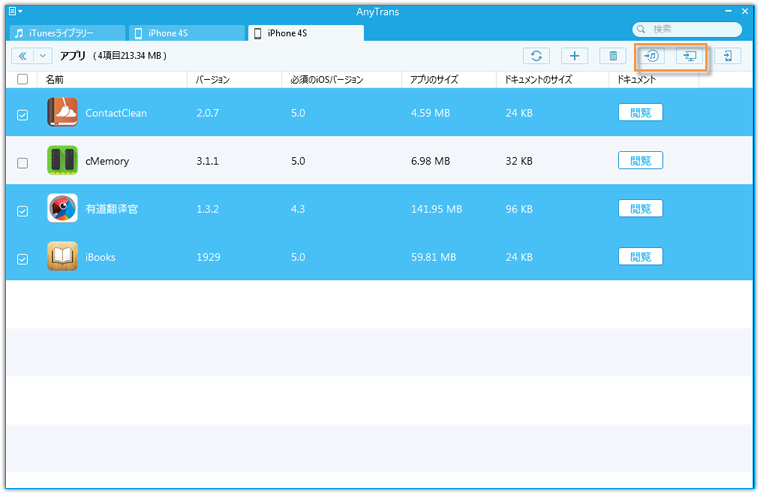Click the search magnifier icon

(x=641, y=29)
